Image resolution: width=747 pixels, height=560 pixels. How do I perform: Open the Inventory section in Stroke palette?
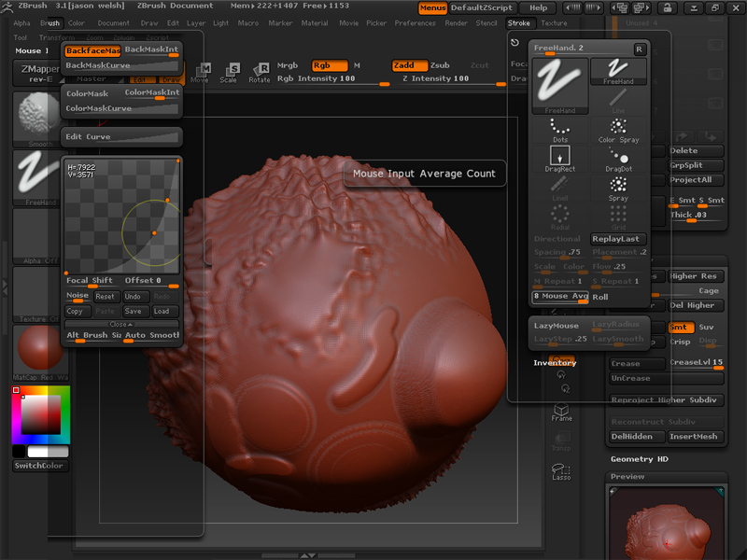(x=555, y=363)
